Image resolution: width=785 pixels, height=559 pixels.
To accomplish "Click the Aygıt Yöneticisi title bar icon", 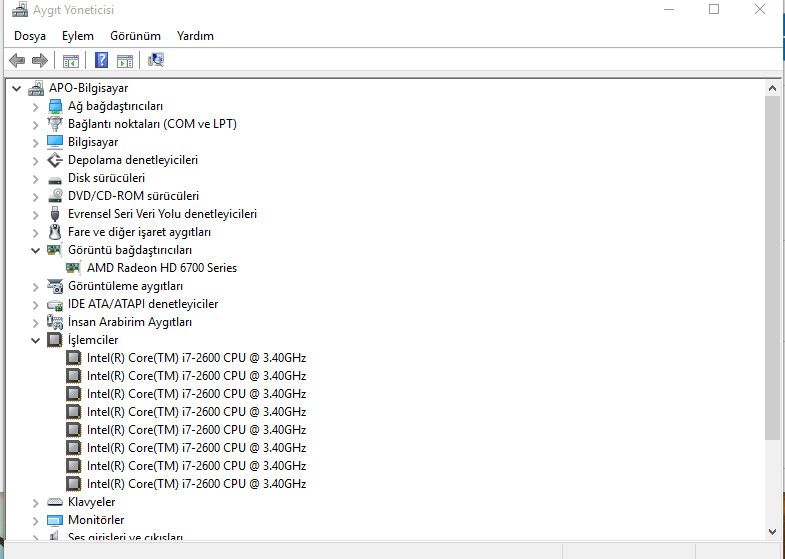I will click(x=20, y=10).
